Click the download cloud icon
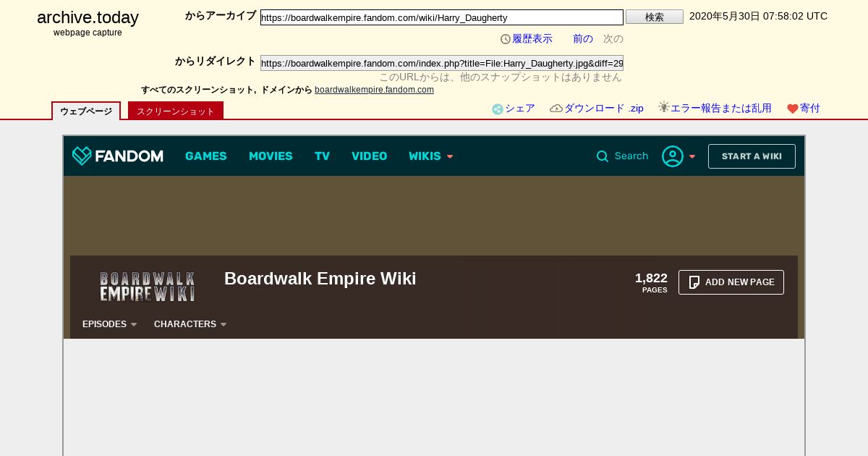This screenshot has height=456, width=868. [x=556, y=109]
